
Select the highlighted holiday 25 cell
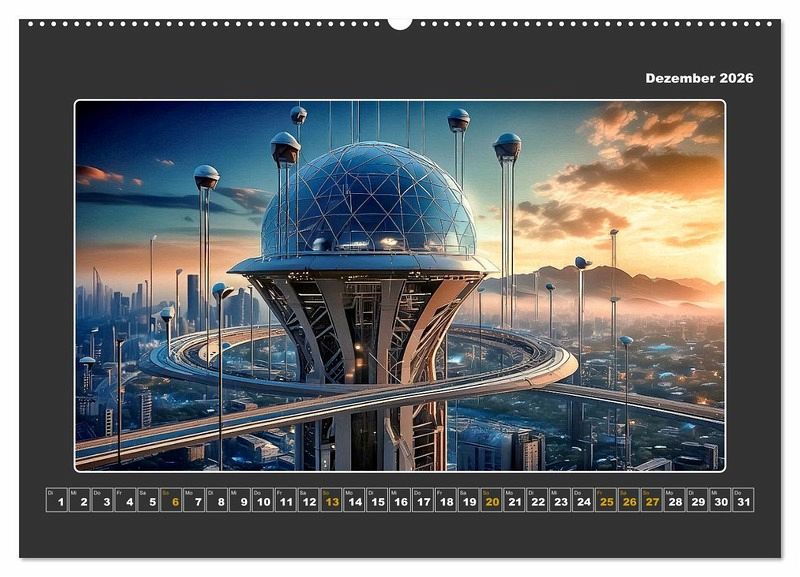click(x=605, y=500)
